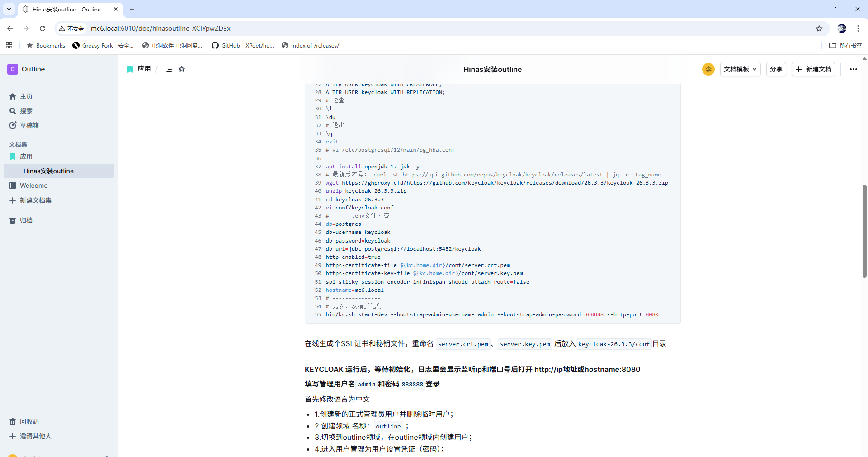Click inline code 888888 password
The image size is (868, 457).
tap(412, 384)
